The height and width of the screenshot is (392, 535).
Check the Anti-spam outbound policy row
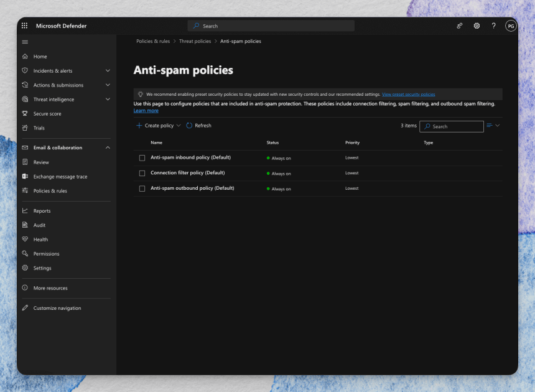[x=142, y=188]
